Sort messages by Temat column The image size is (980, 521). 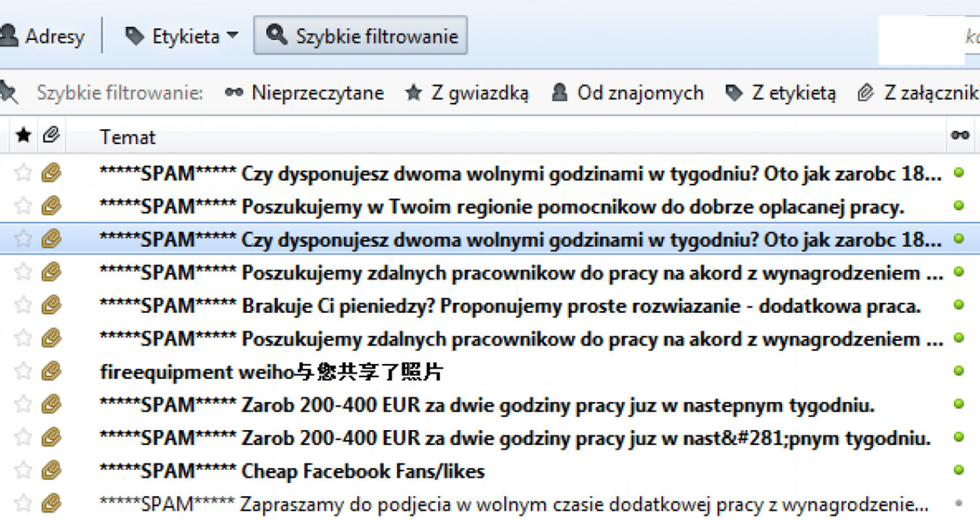(x=127, y=137)
